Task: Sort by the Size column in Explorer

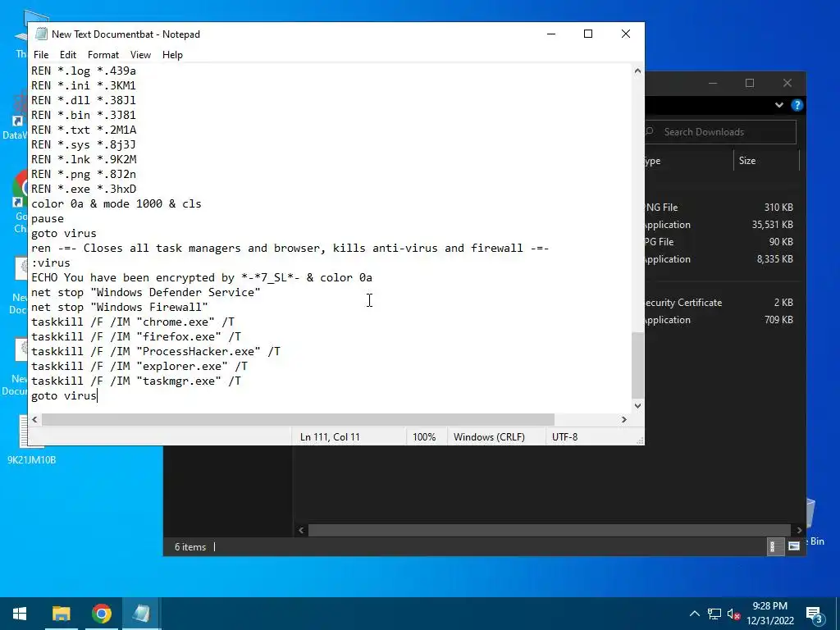Action: (766, 161)
